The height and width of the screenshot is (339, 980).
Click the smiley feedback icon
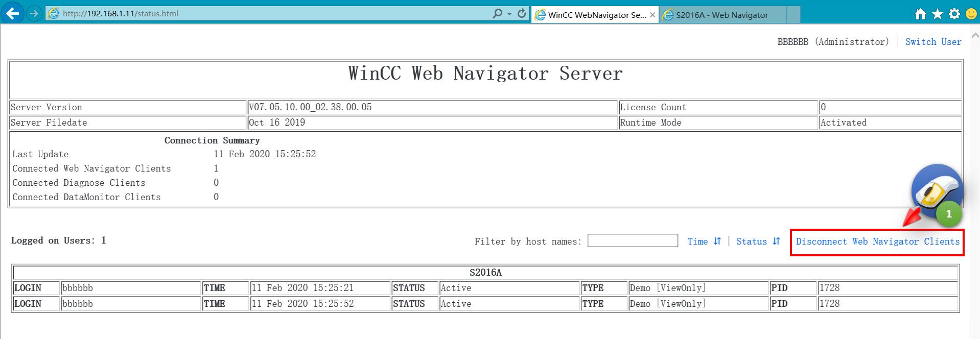tap(971, 14)
